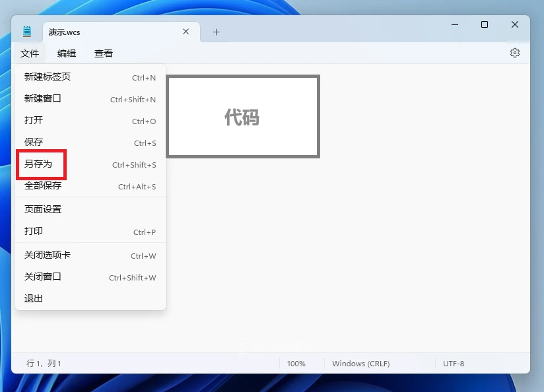Maximize the Notepad window
544x392 pixels.
[485, 24]
